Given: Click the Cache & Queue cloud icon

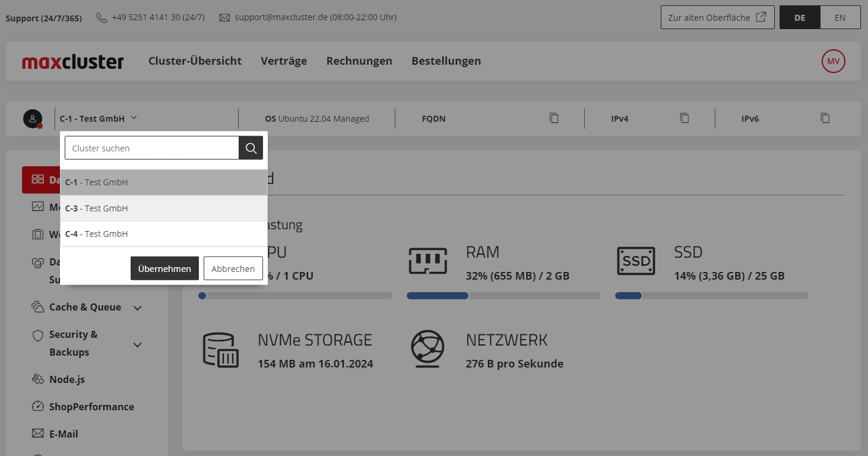Looking at the screenshot, I should click(x=38, y=307).
